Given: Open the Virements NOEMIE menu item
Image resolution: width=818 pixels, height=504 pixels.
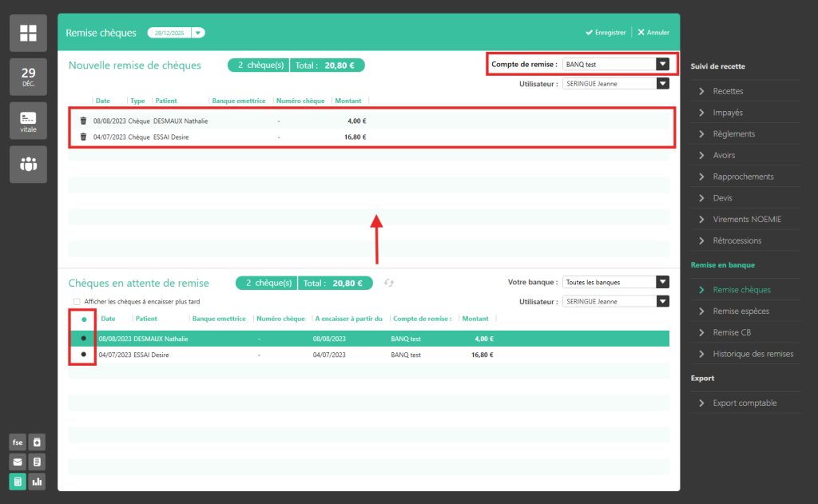Looking at the screenshot, I should pyautogui.click(x=746, y=219).
